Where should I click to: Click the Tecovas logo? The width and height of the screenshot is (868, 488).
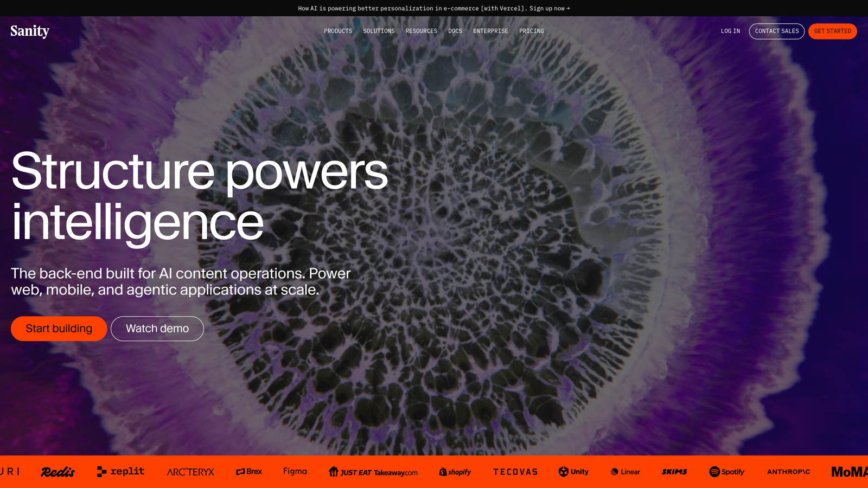pos(515,472)
